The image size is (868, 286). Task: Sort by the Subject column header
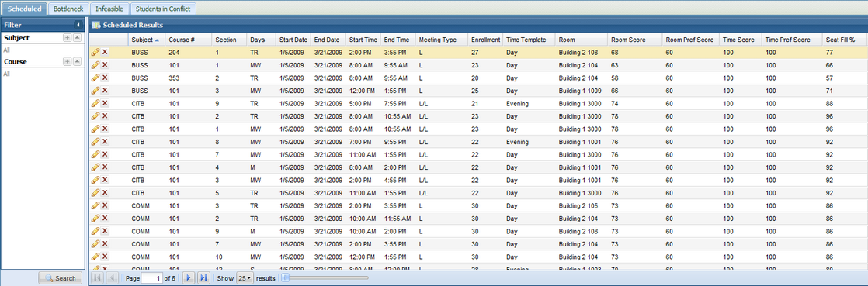[146, 40]
